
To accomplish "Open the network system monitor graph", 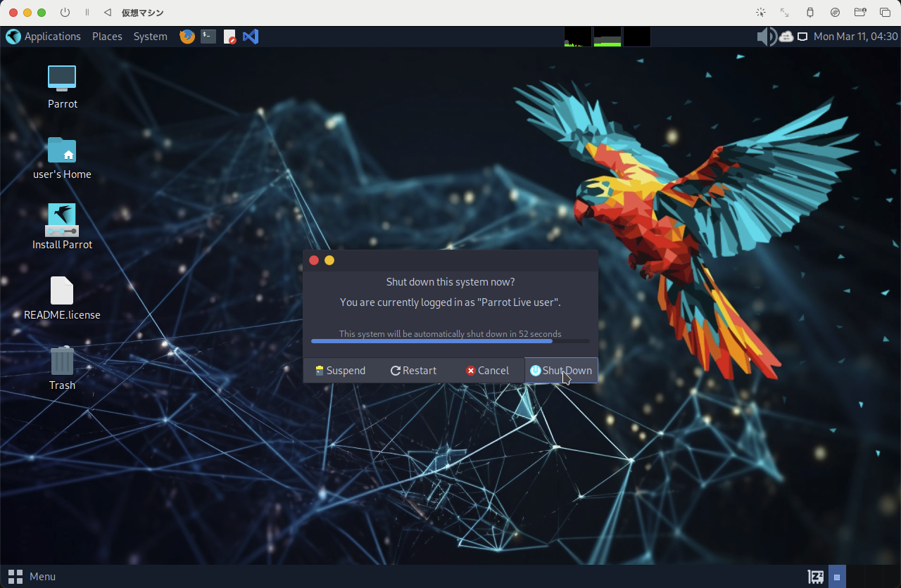I will point(637,37).
